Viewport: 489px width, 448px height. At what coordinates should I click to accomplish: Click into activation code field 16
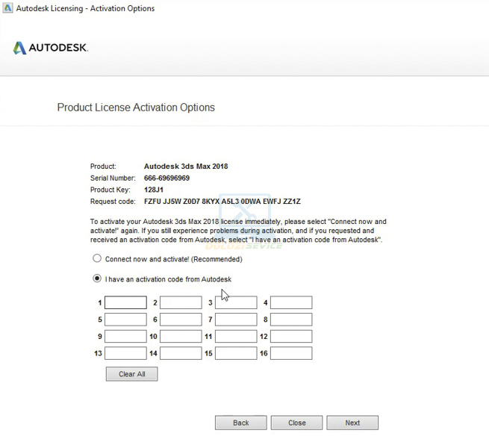(x=291, y=353)
